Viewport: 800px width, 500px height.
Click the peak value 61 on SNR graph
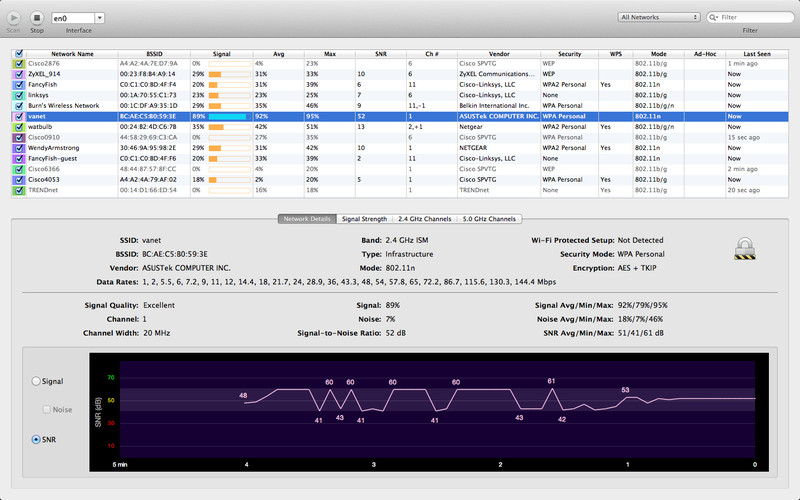pyautogui.click(x=551, y=381)
